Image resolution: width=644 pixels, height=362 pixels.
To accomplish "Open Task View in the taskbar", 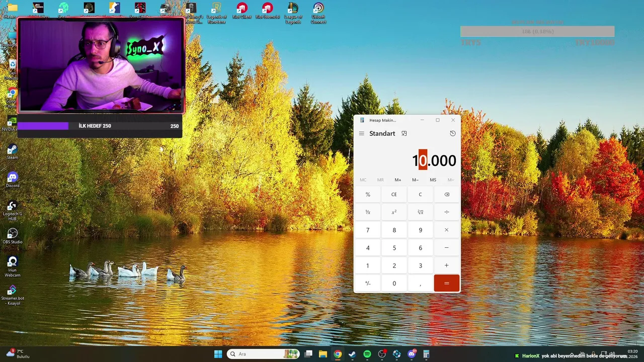I will coord(308,354).
